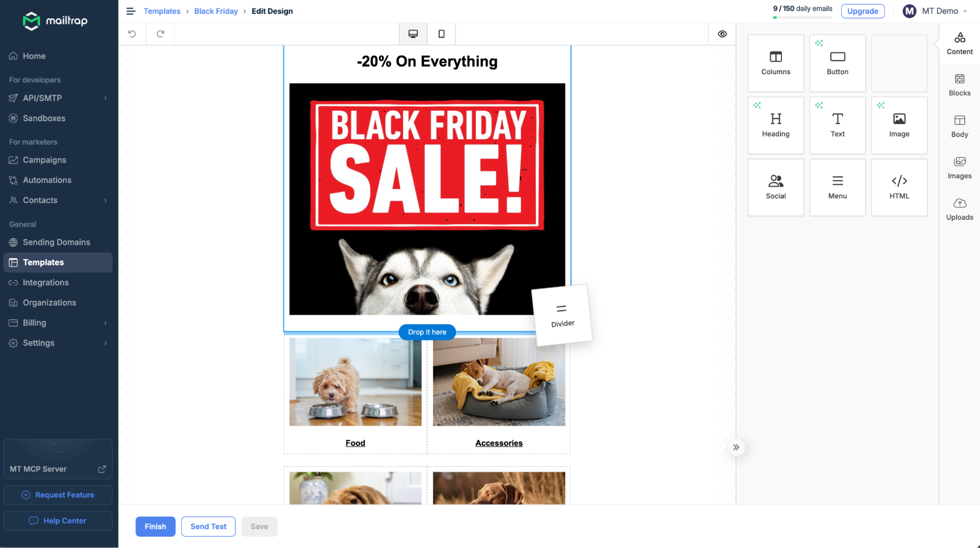Click the Billing card sidebar icon
This screenshot has height=548, width=980.
point(13,323)
